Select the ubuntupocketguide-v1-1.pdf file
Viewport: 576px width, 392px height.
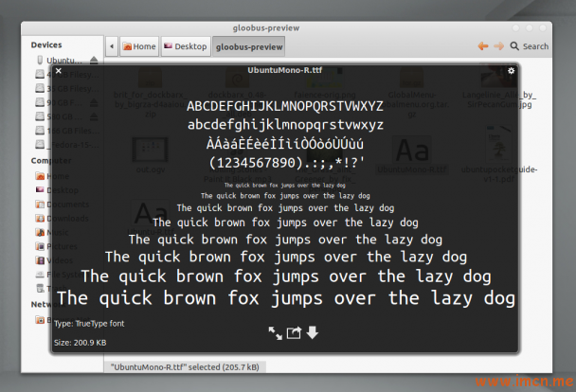click(499, 156)
